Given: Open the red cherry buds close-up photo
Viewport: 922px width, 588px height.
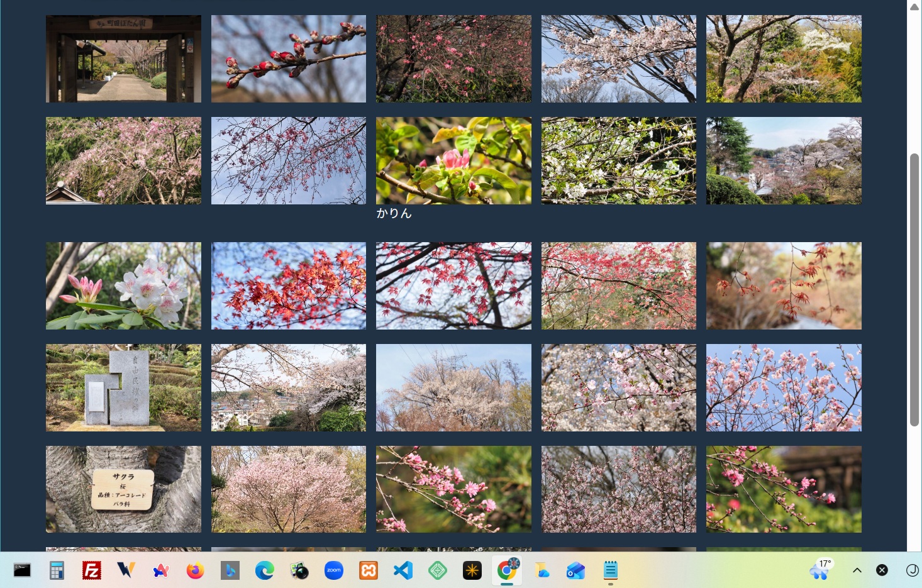Looking at the screenshot, I should [x=288, y=58].
